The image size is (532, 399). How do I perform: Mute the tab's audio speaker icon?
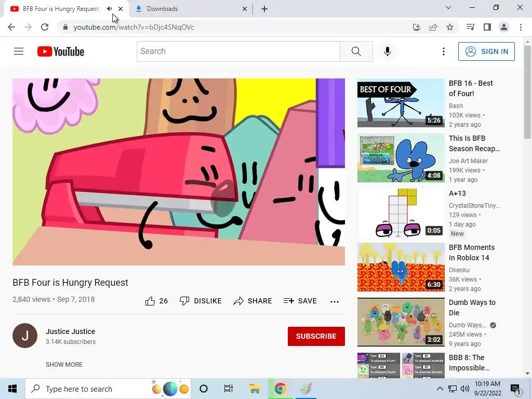[109, 9]
